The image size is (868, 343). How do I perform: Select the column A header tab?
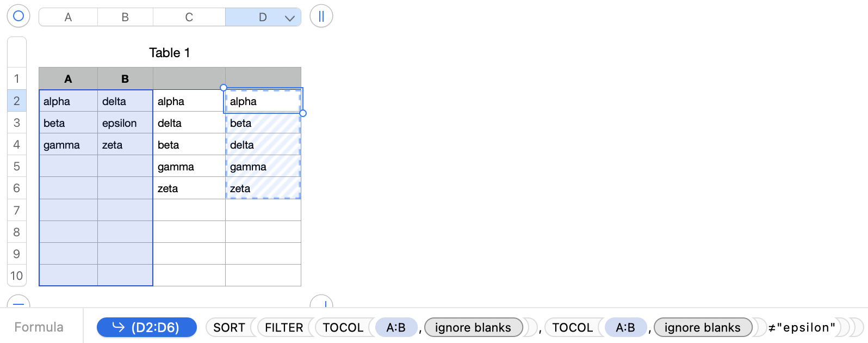[x=68, y=17]
